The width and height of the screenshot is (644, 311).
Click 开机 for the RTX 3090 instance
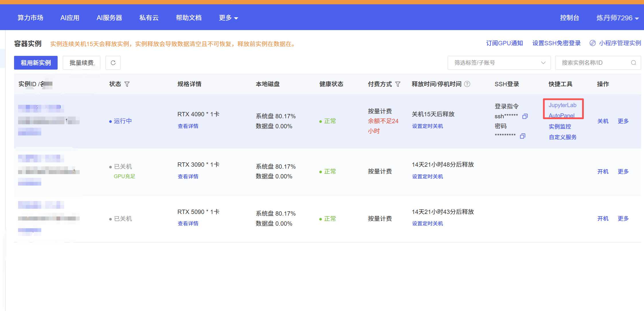[x=603, y=172]
